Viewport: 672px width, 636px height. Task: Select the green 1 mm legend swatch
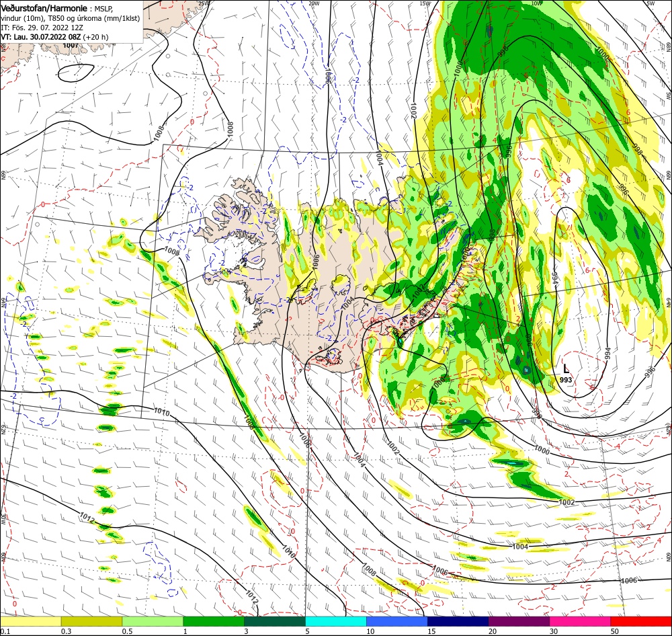[214, 621]
